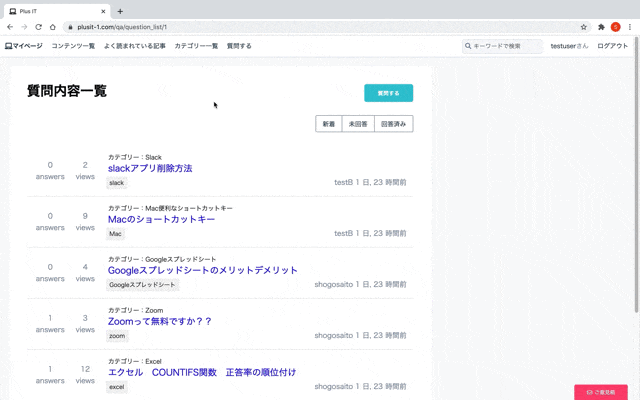Open the extensions puzzle icon
This screenshot has height=400, width=640.
click(x=601, y=27)
